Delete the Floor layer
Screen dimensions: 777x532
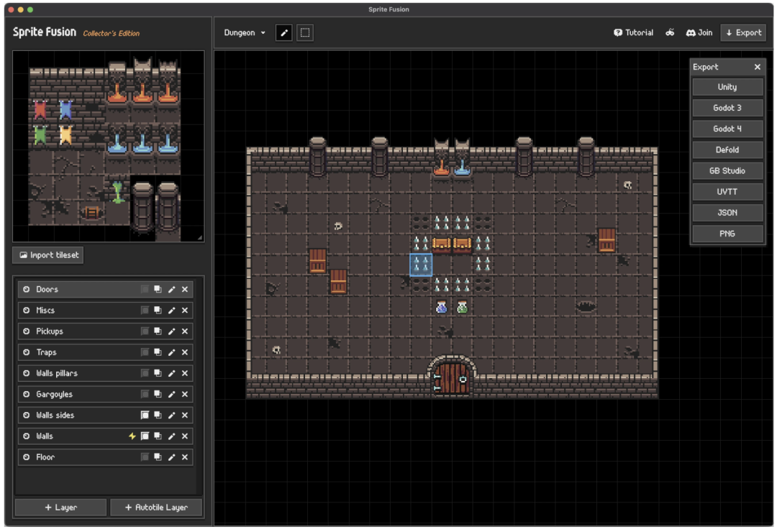tap(185, 457)
